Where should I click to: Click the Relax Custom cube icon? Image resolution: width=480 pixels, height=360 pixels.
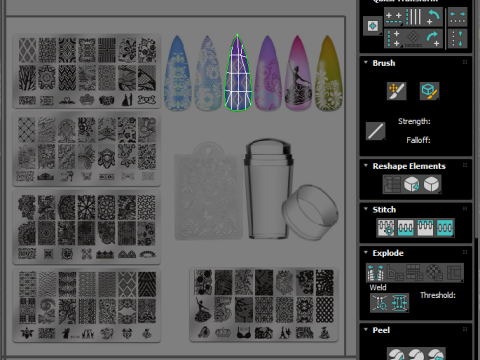431,184
